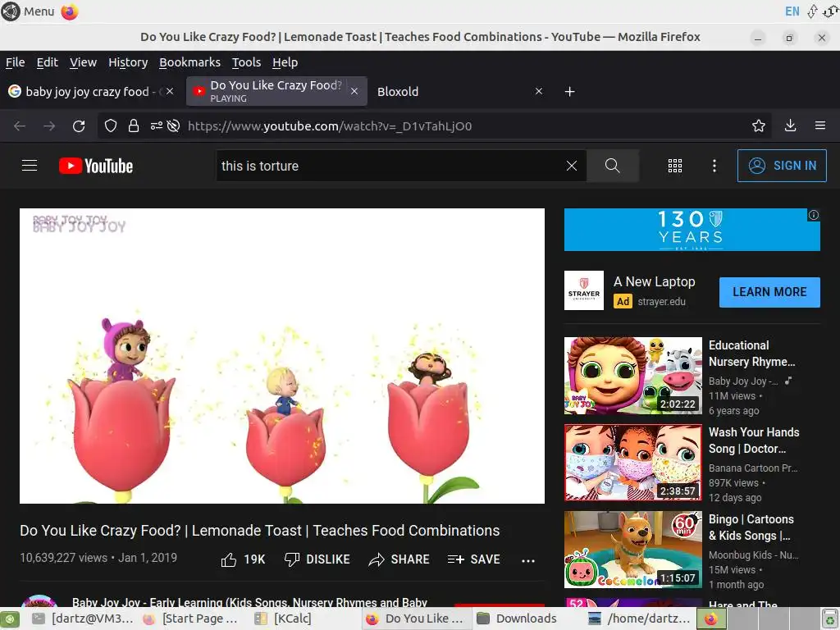This screenshot has height=630, width=840.
Task: Reload the current page
Action: pos(79,126)
